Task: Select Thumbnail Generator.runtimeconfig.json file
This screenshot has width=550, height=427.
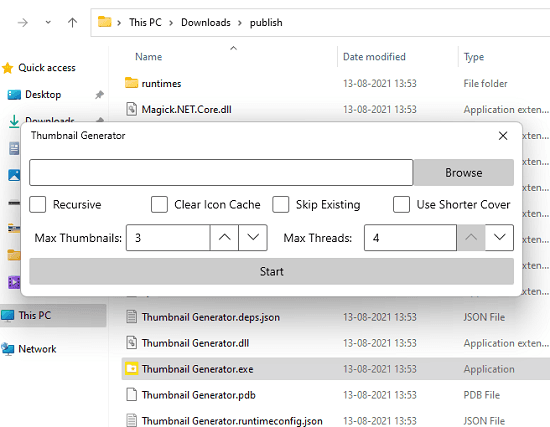Action: click(x=232, y=421)
